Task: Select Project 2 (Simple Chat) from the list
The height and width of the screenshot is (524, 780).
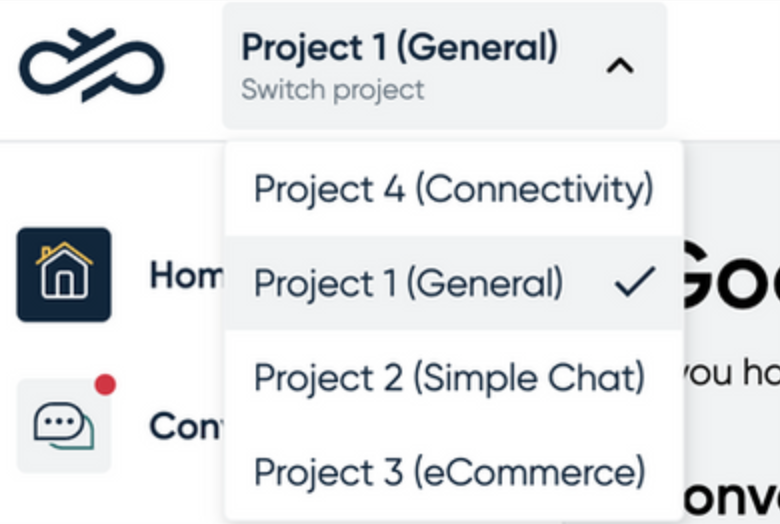Action: 453,377
